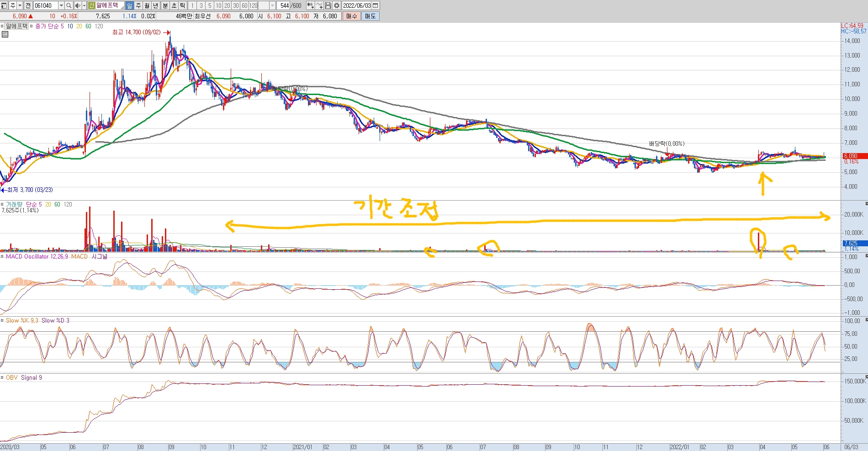Click the 최저 3,700 (03/23) label
This screenshot has width=868, height=451.
[30, 190]
